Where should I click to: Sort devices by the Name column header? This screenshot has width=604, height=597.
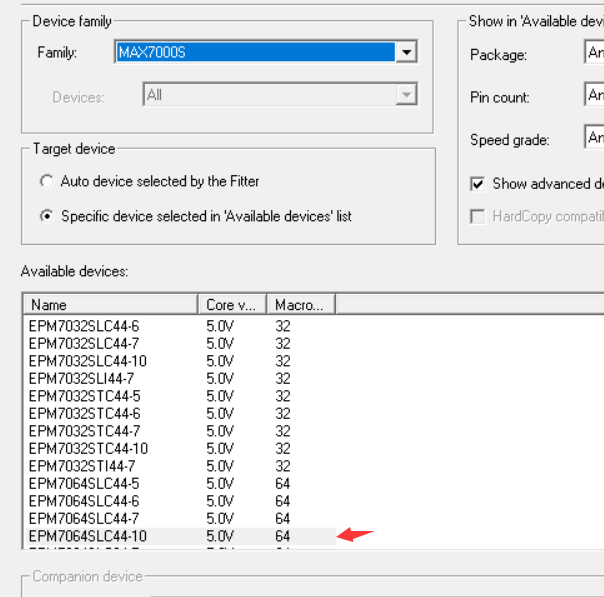click(111, 305)
